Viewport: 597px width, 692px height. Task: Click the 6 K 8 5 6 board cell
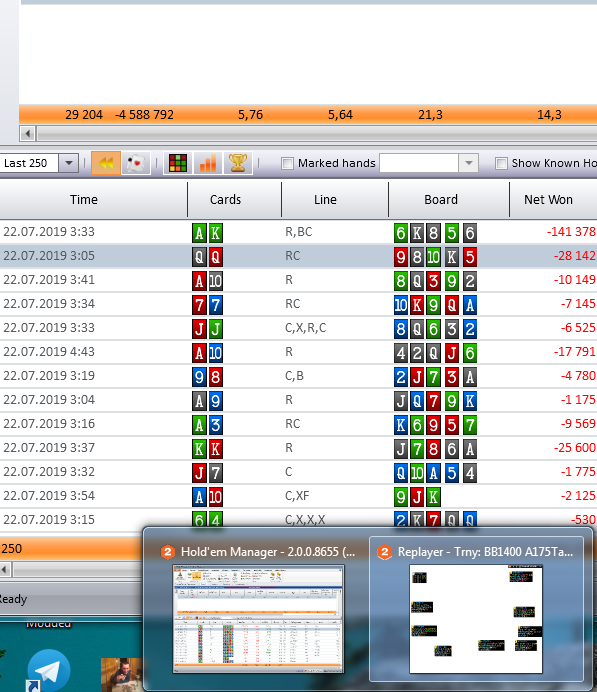coord(436,233)
